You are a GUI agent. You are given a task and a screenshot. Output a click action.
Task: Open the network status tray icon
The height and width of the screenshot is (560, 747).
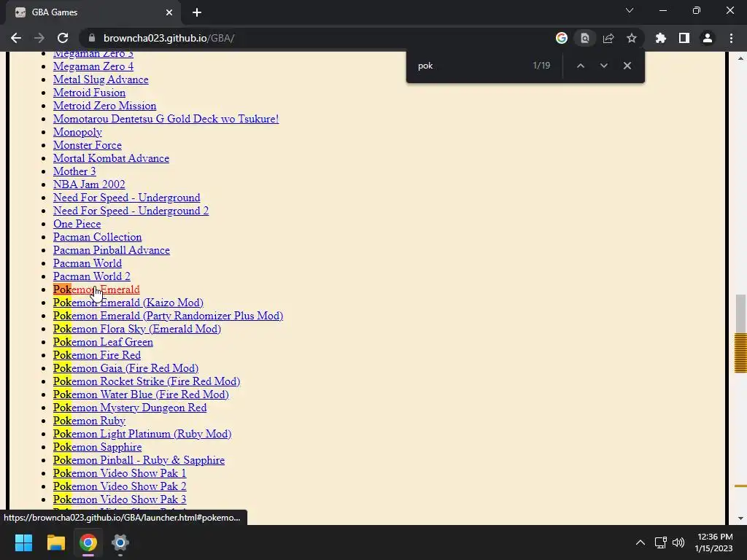click(x=660, y=542)
